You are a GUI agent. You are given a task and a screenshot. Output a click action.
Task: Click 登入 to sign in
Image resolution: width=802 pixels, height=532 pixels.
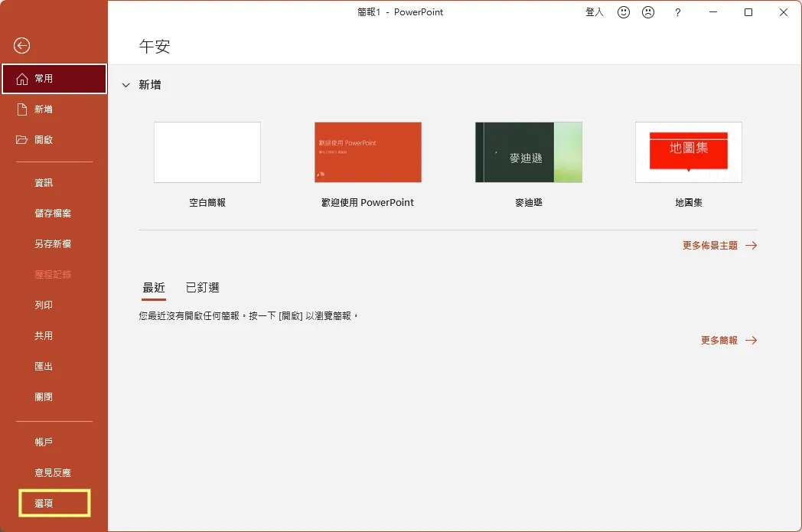point(595,12)
